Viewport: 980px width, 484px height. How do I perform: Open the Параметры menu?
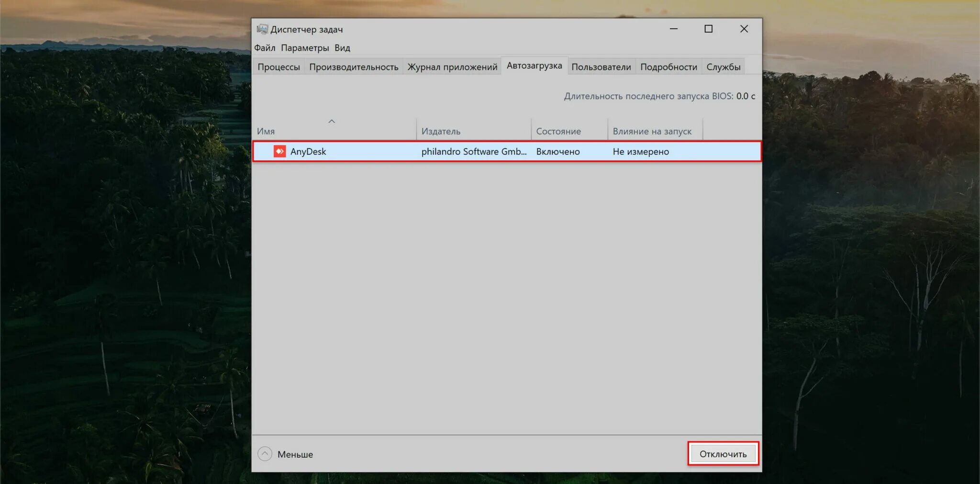click(x=305, y=48)
